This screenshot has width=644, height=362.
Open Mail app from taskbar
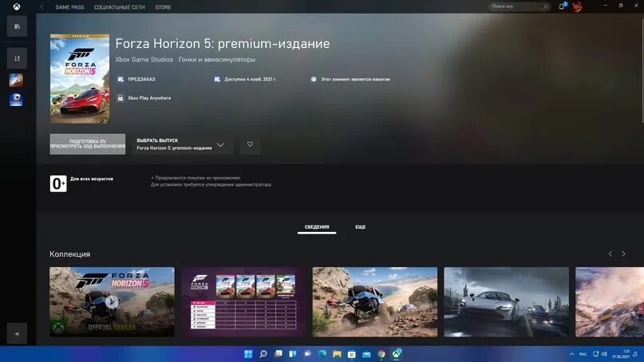[x=367, y=354]
